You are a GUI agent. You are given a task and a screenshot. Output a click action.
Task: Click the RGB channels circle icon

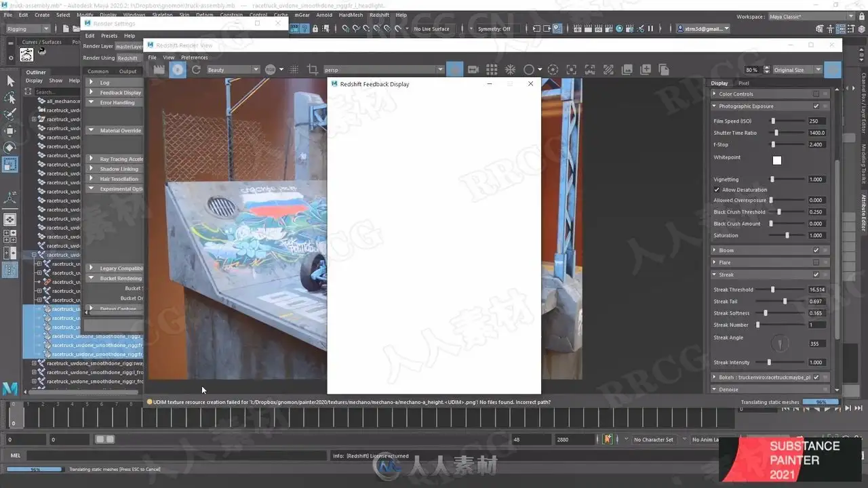coord(271,69)
